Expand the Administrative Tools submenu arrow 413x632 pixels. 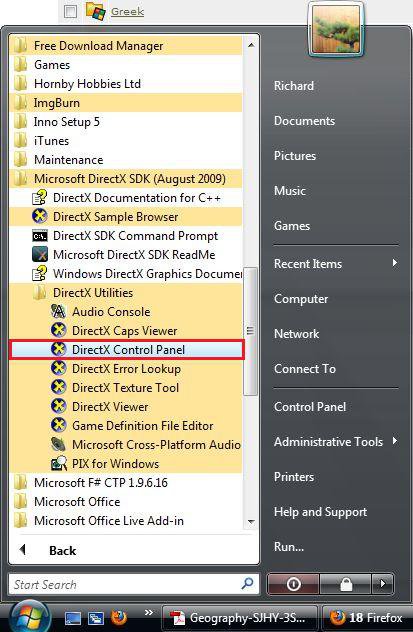point(395,441)
